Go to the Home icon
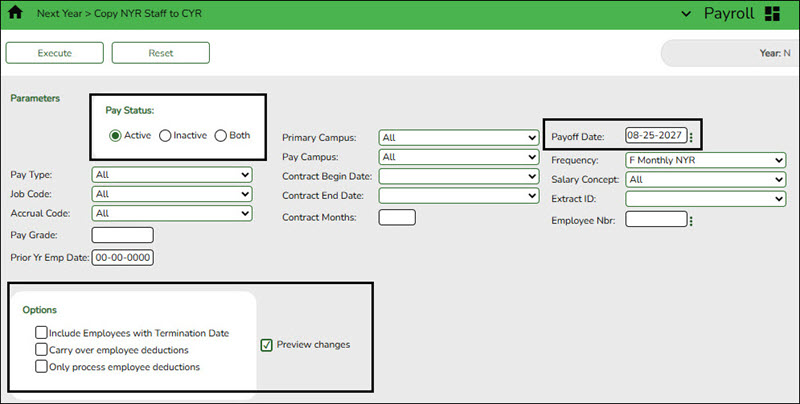The image size is (800, 404). pyautogui.click(x=15, y=13)
